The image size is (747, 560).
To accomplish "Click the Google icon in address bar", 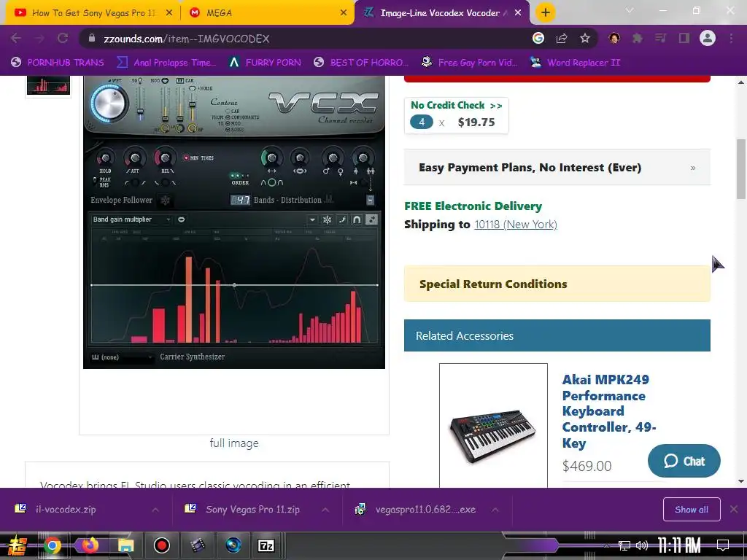I will (x=538, y=39).
